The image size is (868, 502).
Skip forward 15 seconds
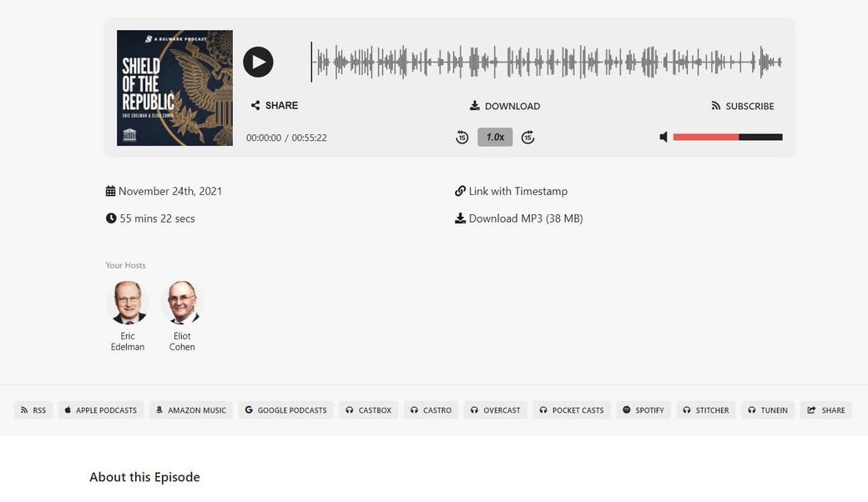coord(528,137)
